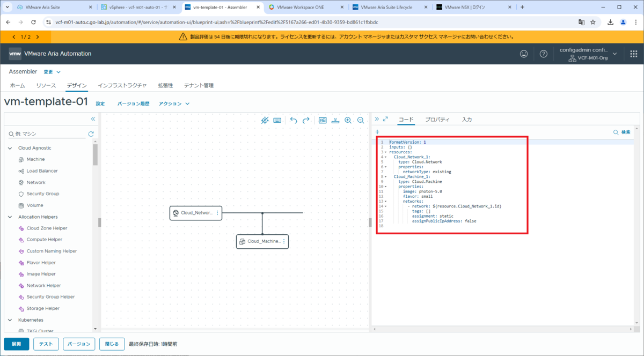Click the resource search input field

pyautogui.click(x=47, y=134)
